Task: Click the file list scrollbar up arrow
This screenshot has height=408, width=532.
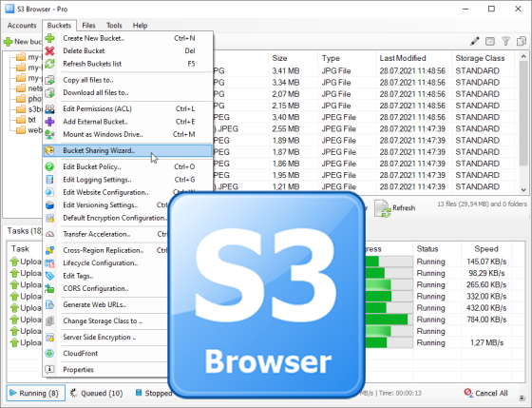Action: pyautogui.click(x=523, y=56)
